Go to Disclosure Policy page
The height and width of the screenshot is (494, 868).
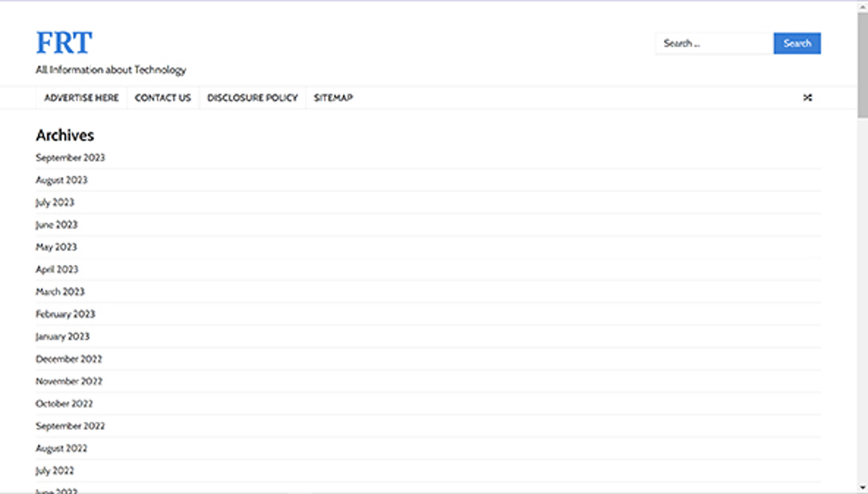pos(252,98)
